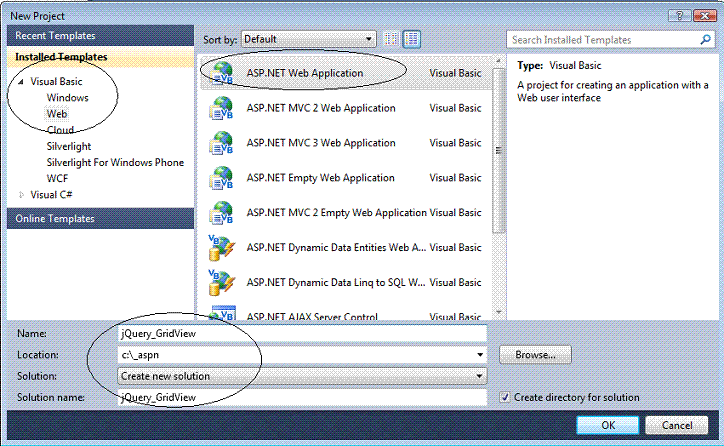This screenshot has height=446, width=724.
Task: Click the help question mark button
Action: click(x=679, y=16)
